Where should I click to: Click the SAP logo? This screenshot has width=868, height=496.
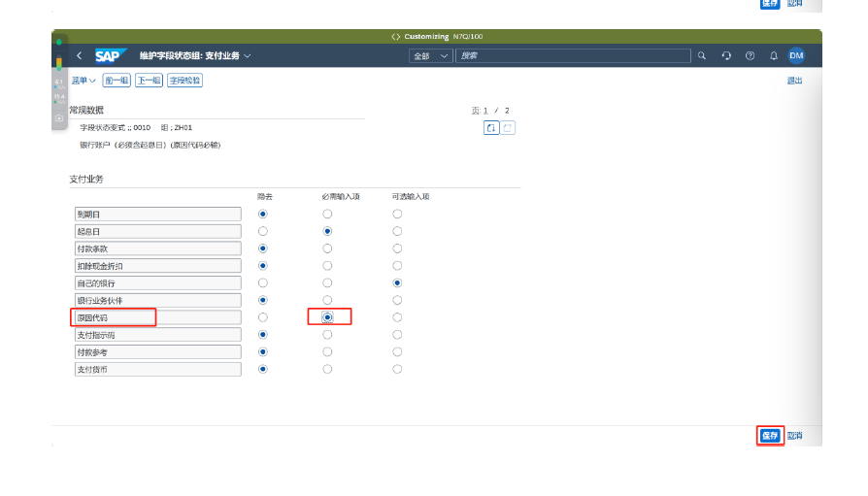coord(107,56)
